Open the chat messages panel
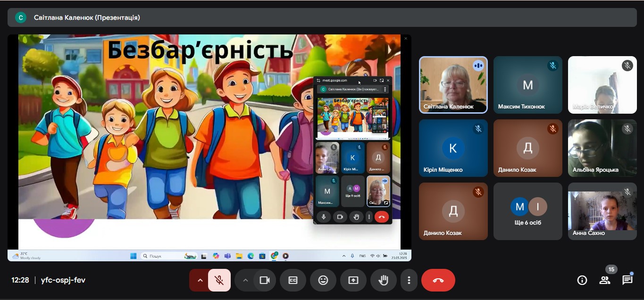 627,280
